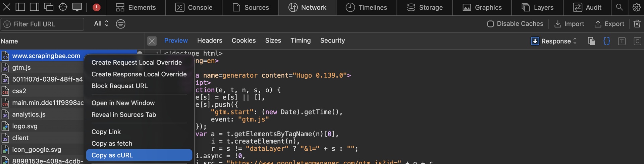The width and height of the screenshot is (644, 164).
Task: Open device settings monitor icon
Action: pyautogui.click(x=77, y=7)
